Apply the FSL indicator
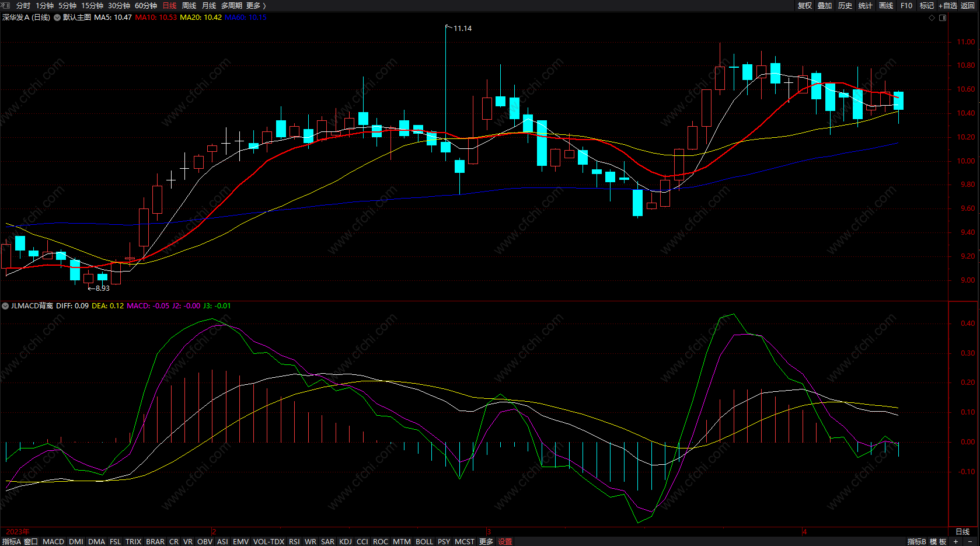This screenshot has width=980, height=546. pyautogui.click(x=116, y=542)
